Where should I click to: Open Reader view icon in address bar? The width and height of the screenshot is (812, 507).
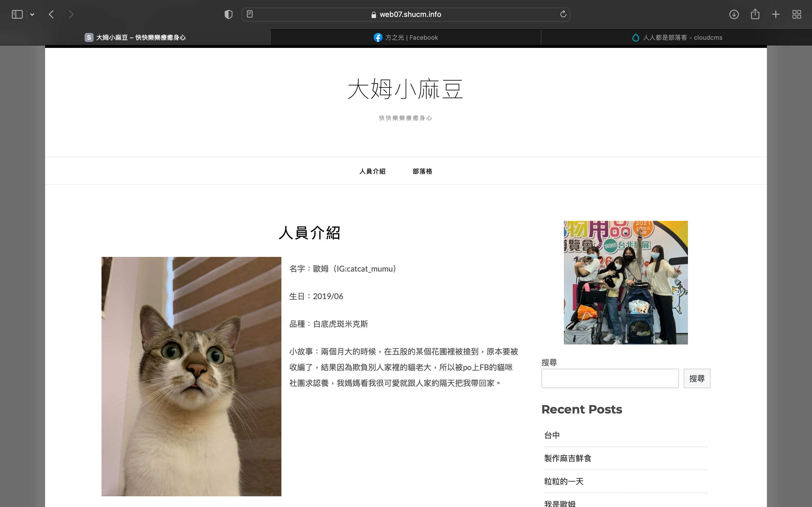250,14
